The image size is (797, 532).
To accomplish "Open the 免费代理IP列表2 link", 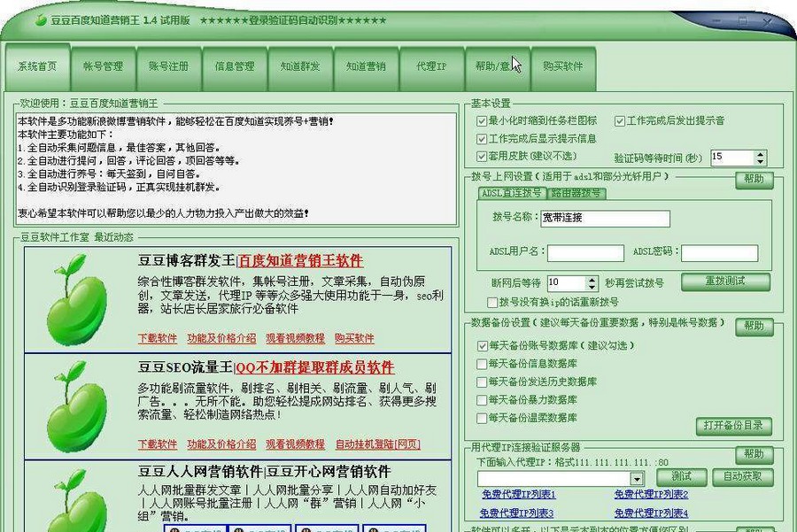I will click(651, 494).
